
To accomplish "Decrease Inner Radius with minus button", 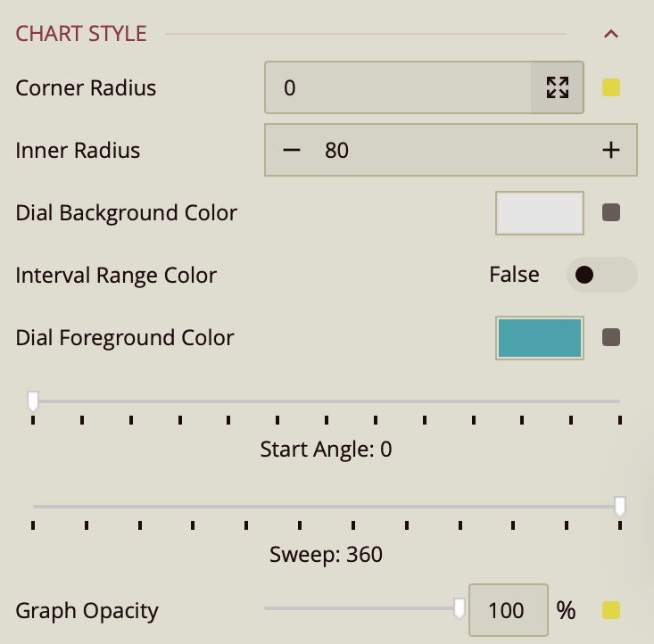I will click(292, 151).
